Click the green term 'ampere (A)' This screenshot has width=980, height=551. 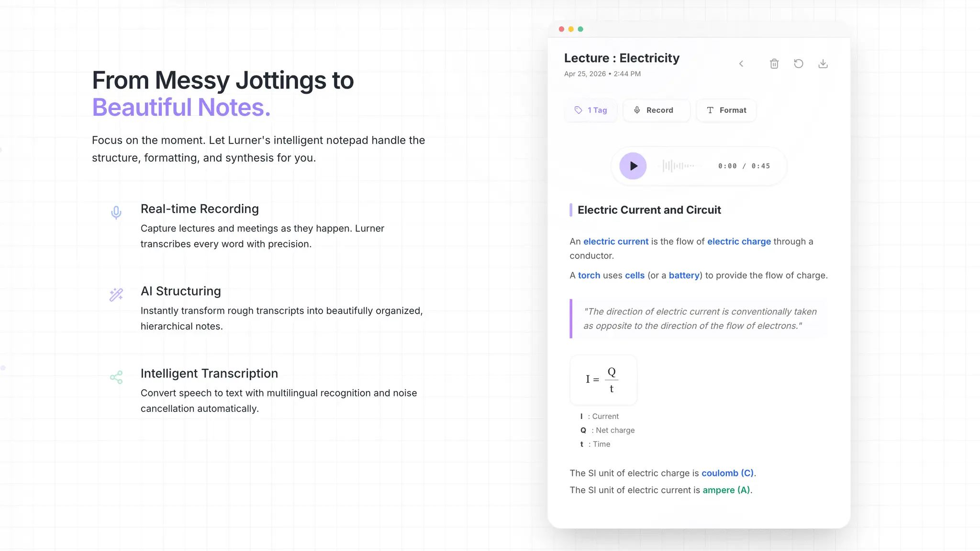click(726, 490)
